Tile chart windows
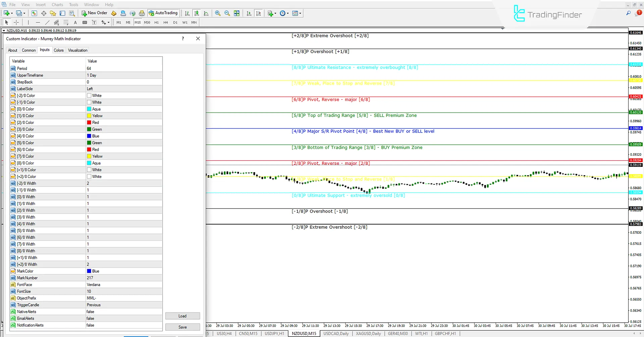Image resolution: width=644 pixels, height=337 pixels. tap(237, 13)
